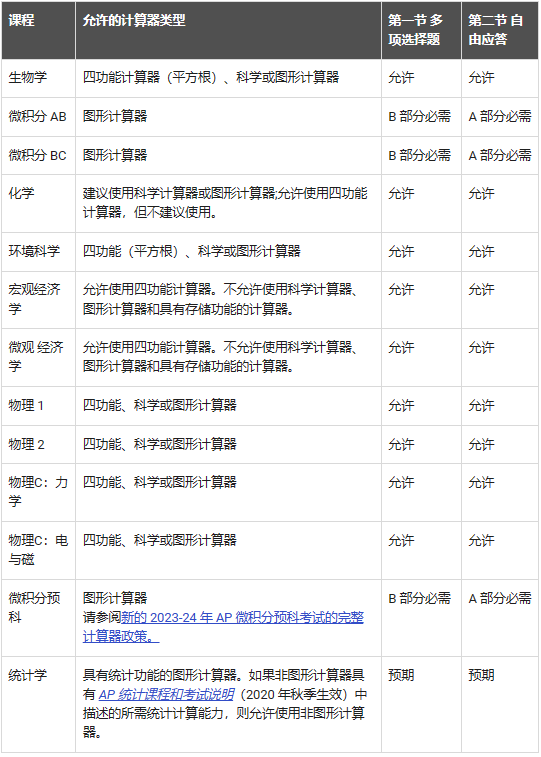
Task: Click 允许 under 第二节 for 物理C：力学
Action: (481, 482)
